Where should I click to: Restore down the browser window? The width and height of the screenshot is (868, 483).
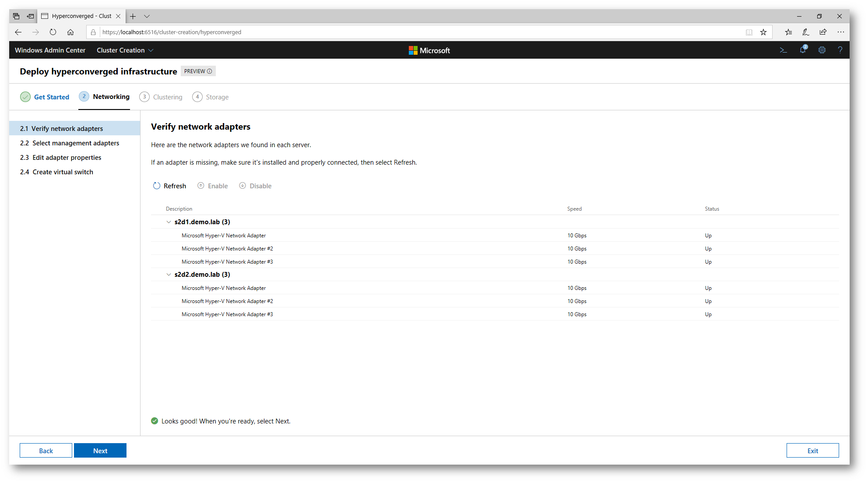point(819,16)
